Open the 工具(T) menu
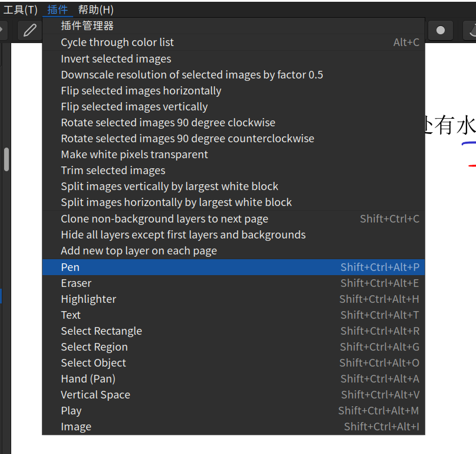476x454 pixels. pyautogui.click(x=20, y=9)
